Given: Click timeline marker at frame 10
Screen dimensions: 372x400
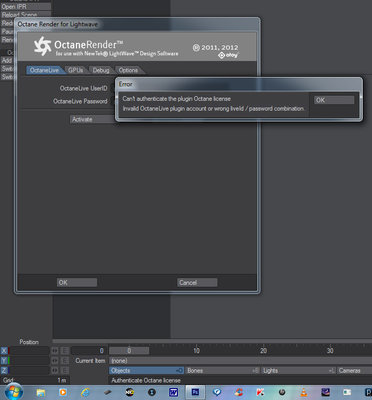Looking at the screenshot, I should pos(197,351).
